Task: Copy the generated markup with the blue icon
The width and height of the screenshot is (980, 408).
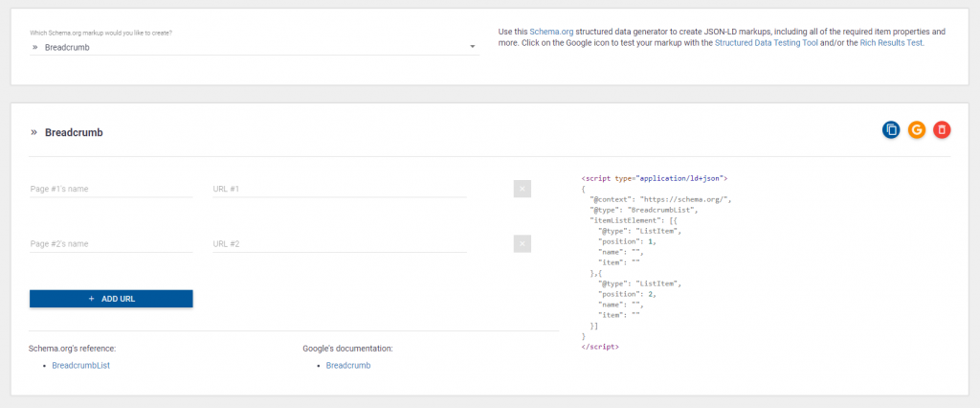Action: [891, 130]
